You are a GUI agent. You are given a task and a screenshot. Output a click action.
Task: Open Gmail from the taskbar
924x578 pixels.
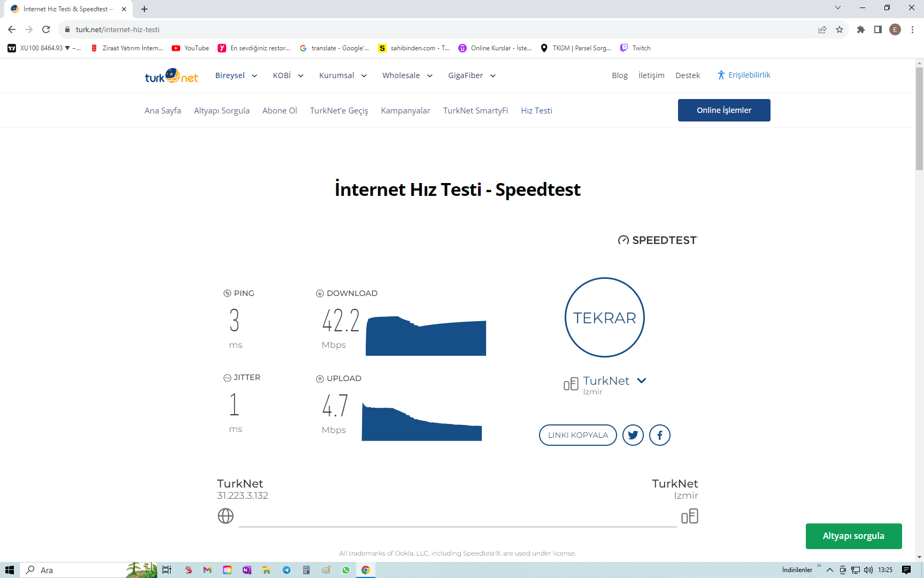(207, 570)
